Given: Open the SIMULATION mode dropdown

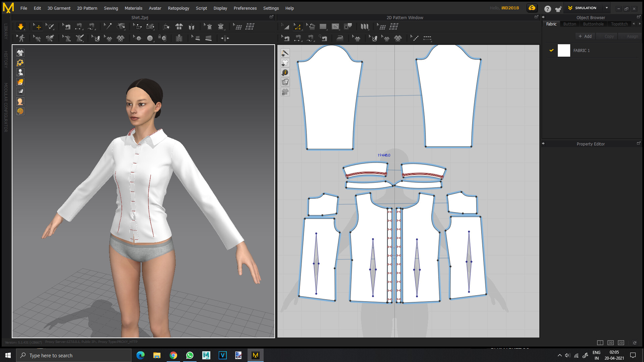Looking at the screenshot, I should pos(606,8).
